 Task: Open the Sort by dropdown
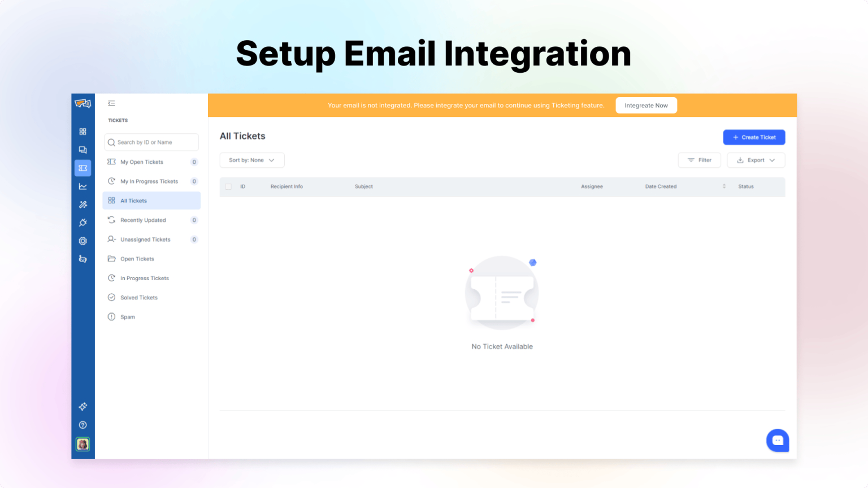[x=251, y=160]
